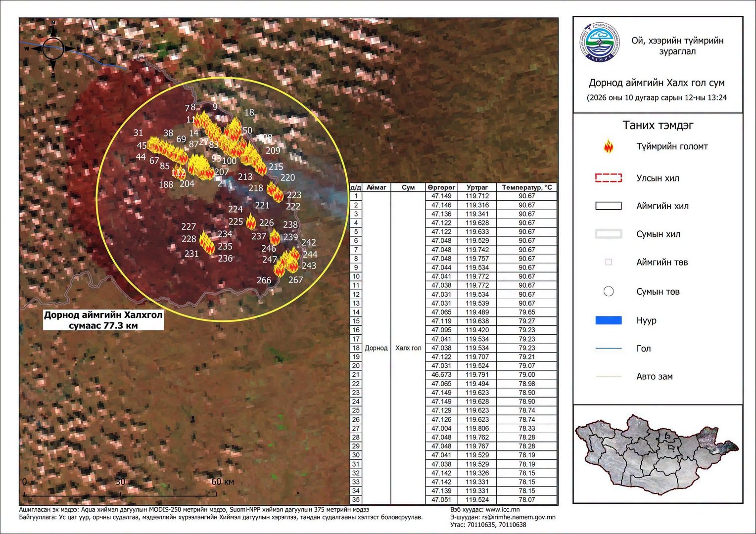Select the red dashed Улсын хил symbol

(x=609, y=178)
